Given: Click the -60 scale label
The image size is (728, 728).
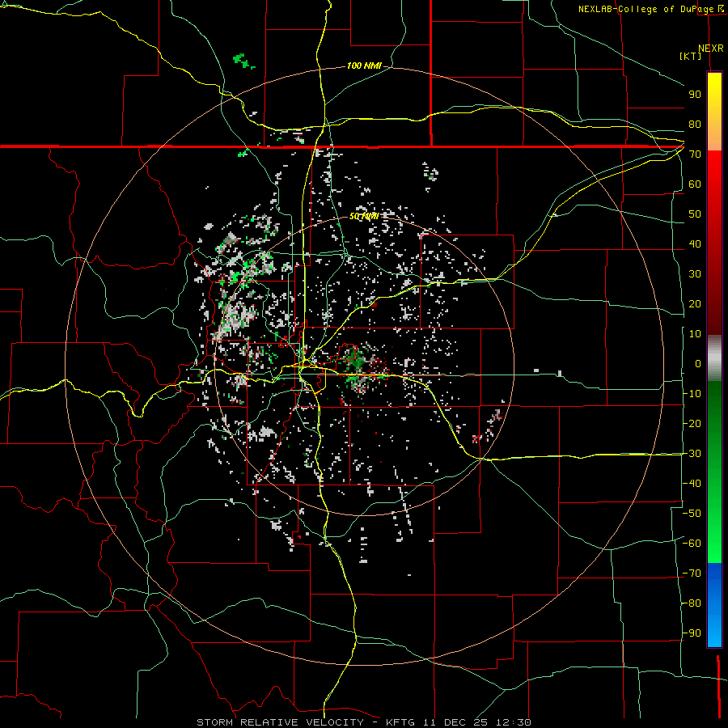Looking at the screenshot, I should pyautogui.click(x=692, y=544).
